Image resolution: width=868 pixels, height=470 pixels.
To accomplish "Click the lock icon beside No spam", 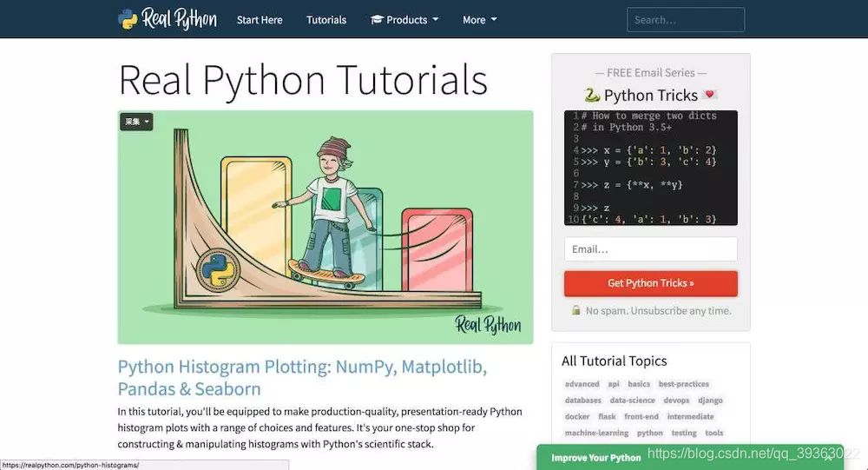I will click(575, 310).
